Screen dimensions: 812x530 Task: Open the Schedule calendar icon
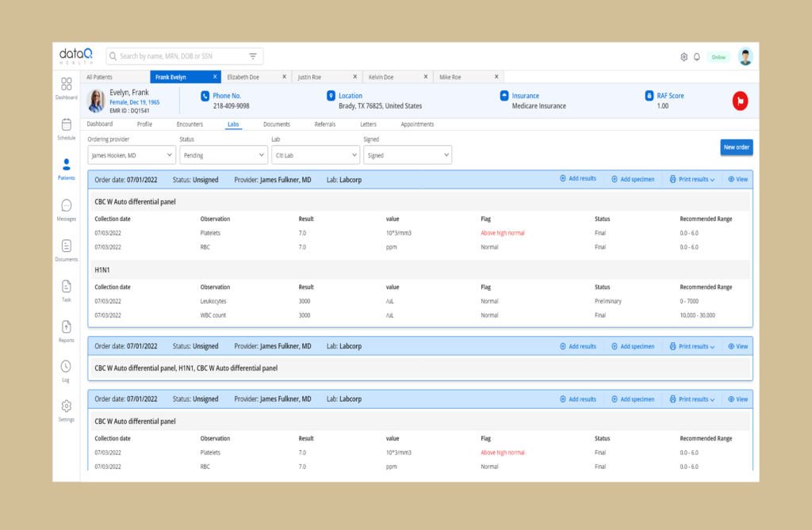(67, 124)
